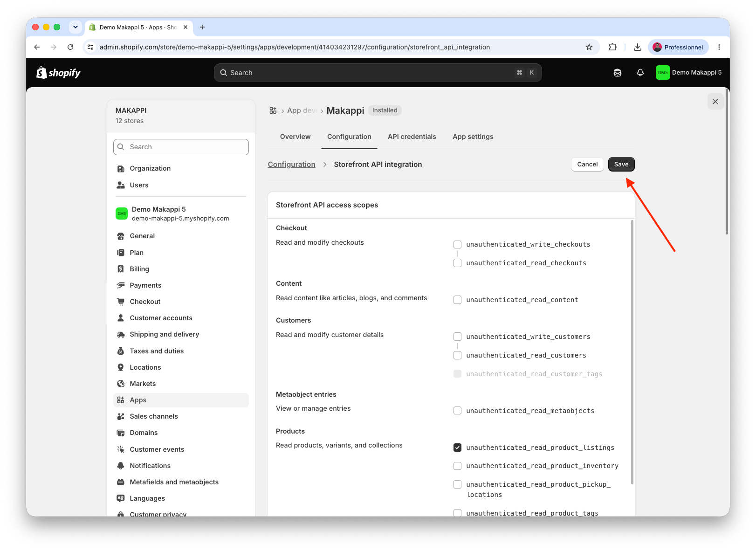The width and height of the screenshot is (756, 551).
Task: Click the Taxes and duties icon
Action: 121,351
